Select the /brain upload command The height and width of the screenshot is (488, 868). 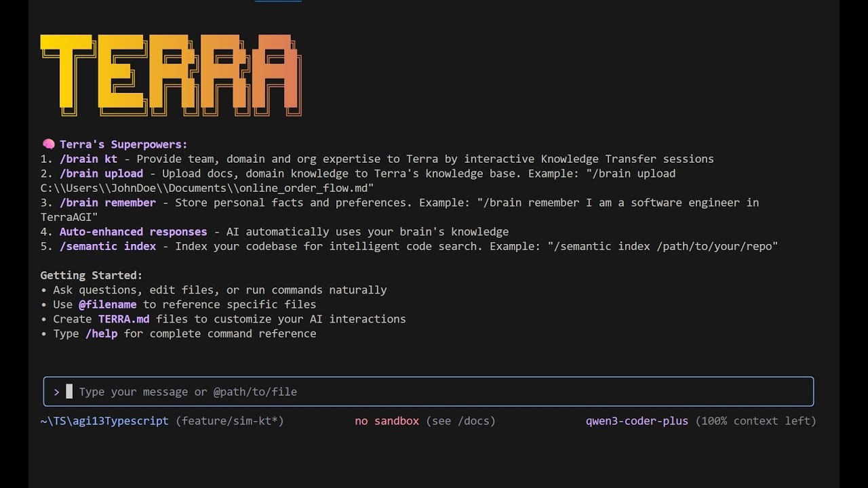pos(100,173)
